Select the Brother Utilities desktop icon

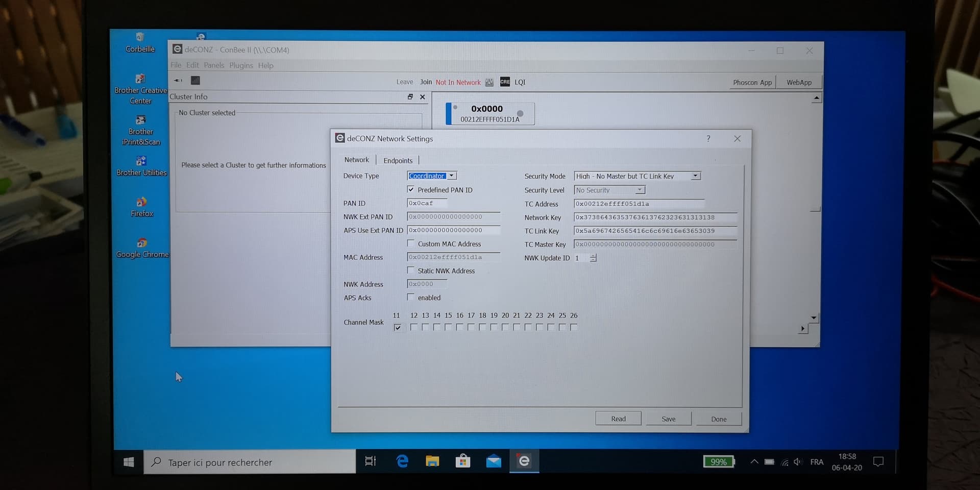(x=141, y=166)
